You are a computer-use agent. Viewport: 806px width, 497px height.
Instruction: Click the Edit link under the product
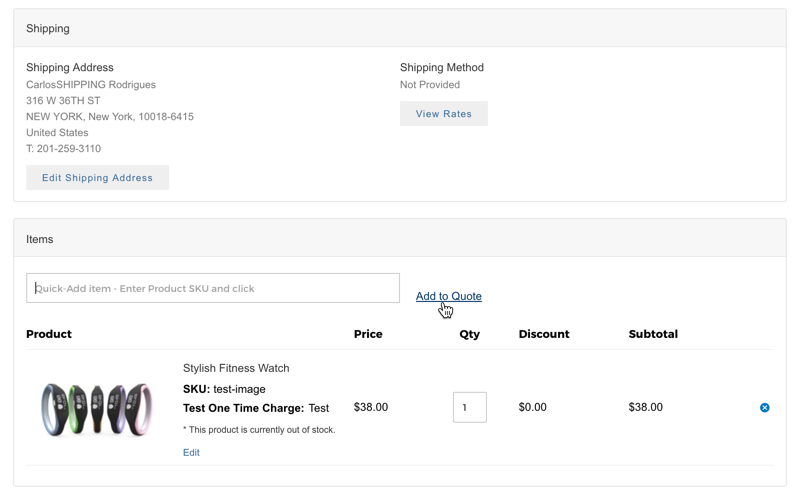[x=191, y=453]
